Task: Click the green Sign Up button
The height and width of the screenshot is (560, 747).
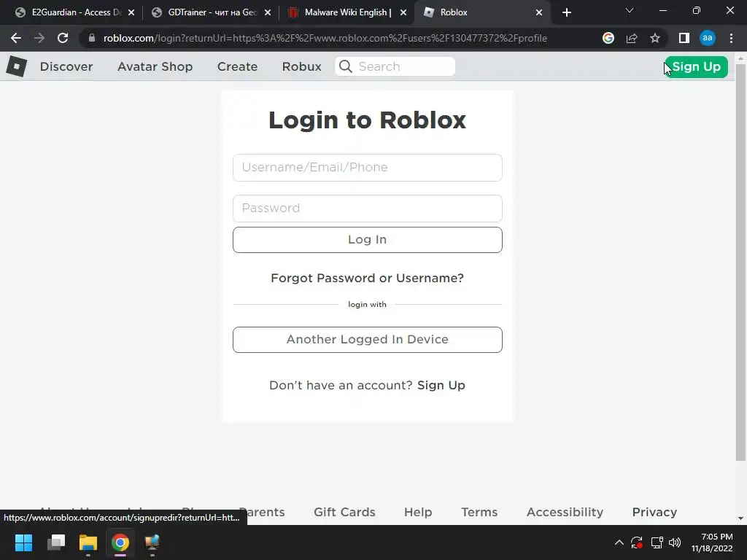Action: click(696, 66)
